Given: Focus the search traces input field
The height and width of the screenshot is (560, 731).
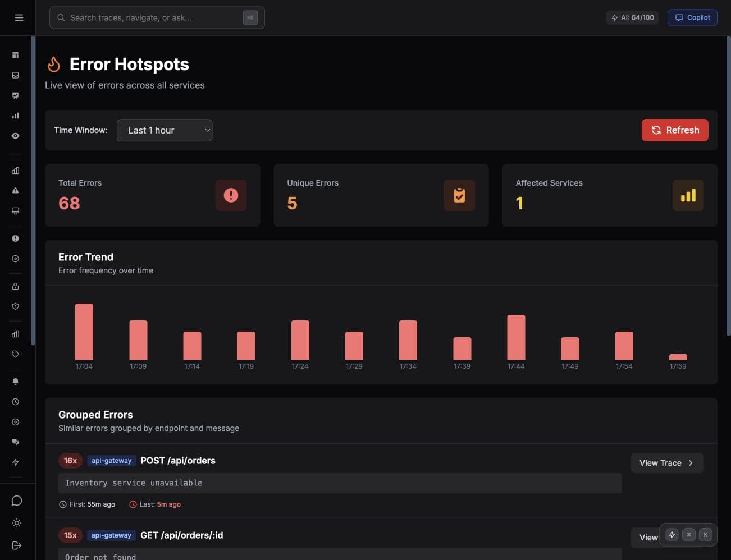Looking at the screenshot, I should [157, 17].
